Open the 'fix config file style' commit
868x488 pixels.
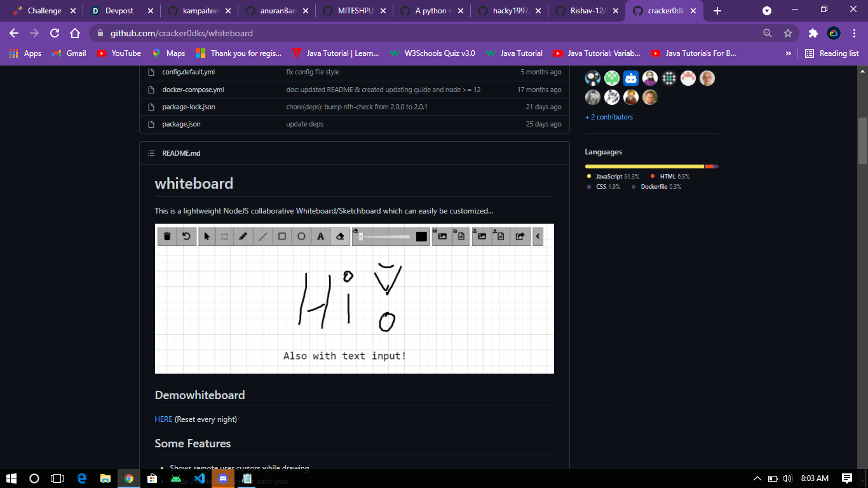[313, 72]
